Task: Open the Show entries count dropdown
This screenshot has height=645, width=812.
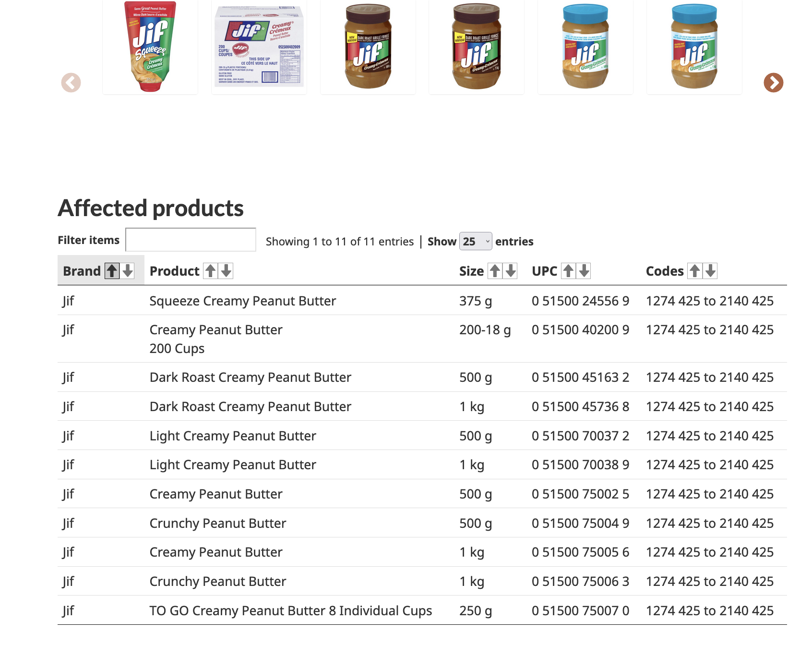Action: (x=476, y=241)
